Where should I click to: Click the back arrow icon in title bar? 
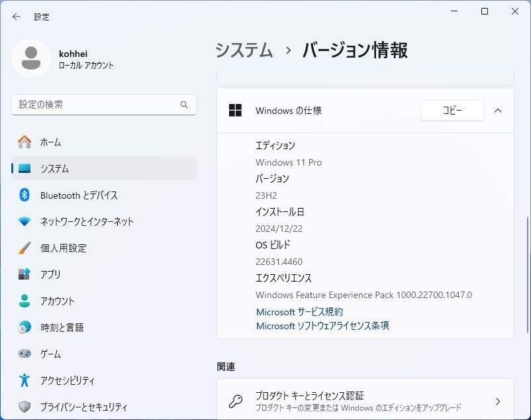point(17,17)
